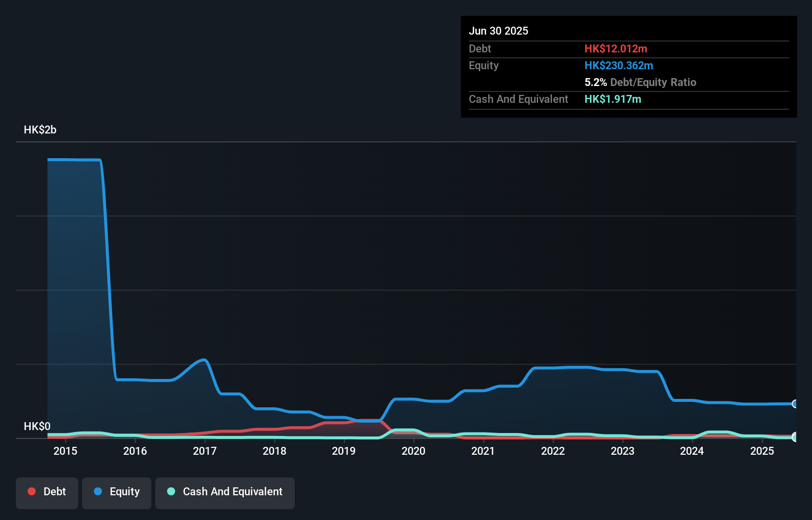The image size is (812, 520).
Task: Click the 2018 x-axis label
Action: pyautogui.click(x=274, y=451)
